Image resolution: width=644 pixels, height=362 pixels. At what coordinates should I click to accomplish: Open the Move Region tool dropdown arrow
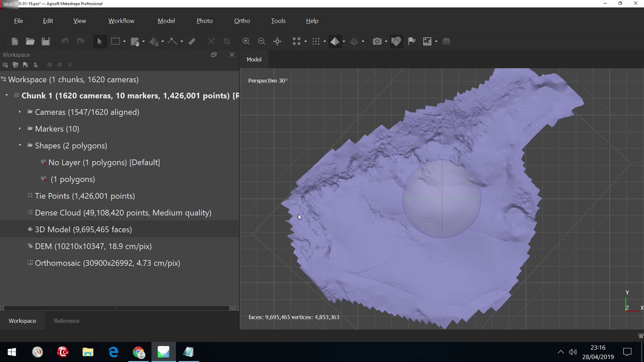(143, 41)
